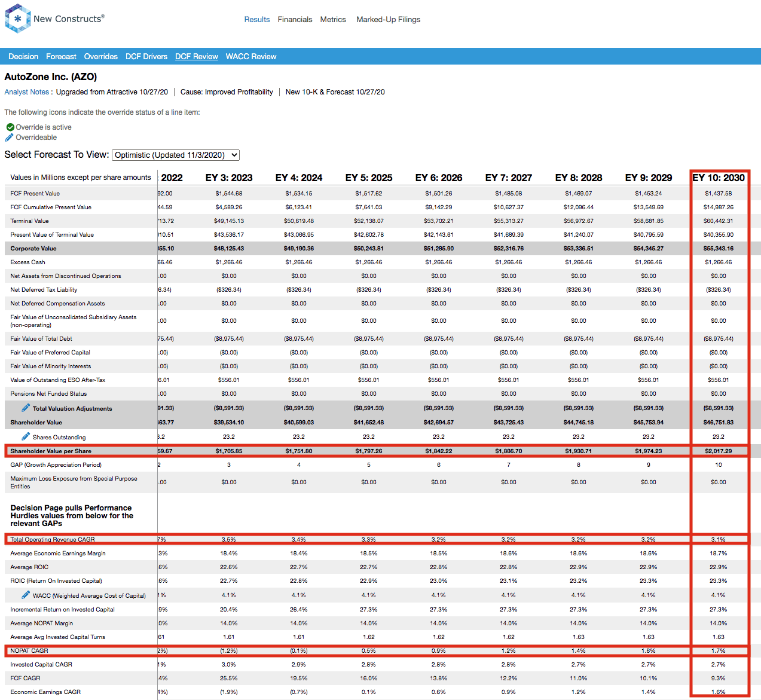Click $2,017.29 in the EY 10 column

719,451
